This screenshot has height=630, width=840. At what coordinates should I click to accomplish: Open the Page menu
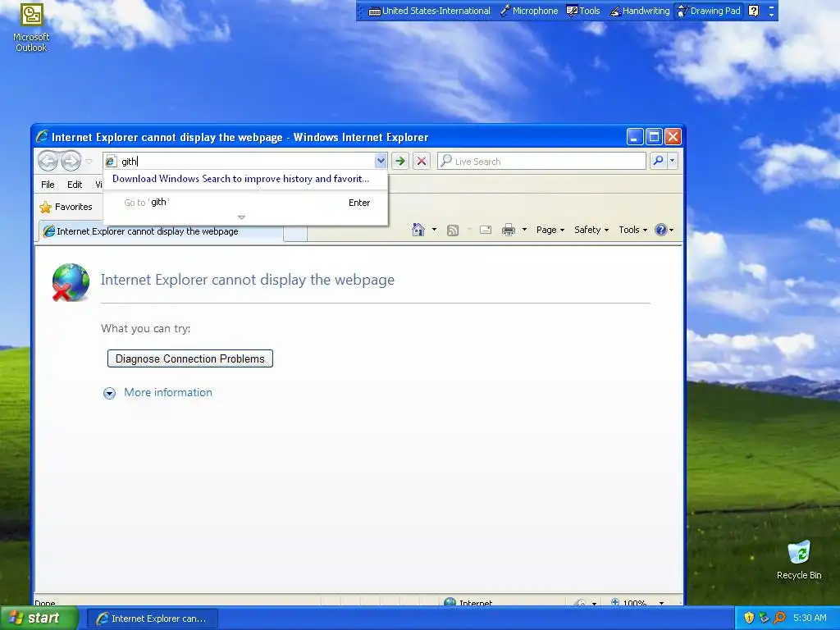(550, 230)
